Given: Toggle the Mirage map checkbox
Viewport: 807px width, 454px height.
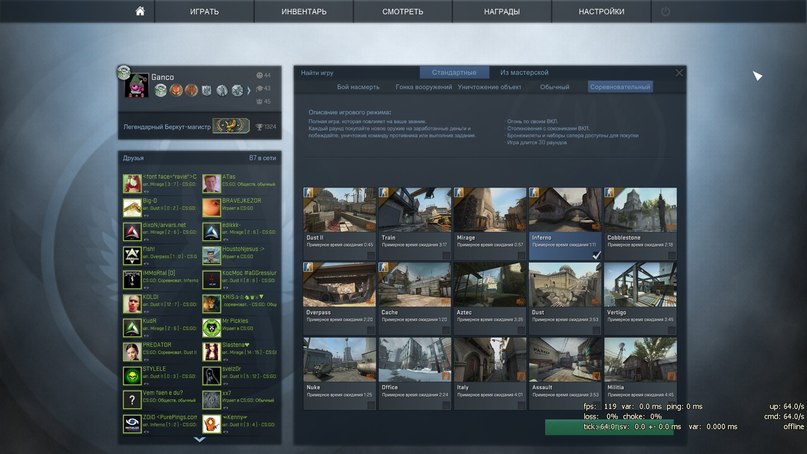Looking at the screenshot, I should (x=521, y=255).
